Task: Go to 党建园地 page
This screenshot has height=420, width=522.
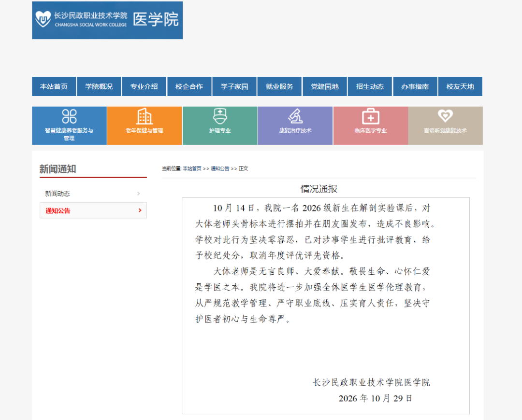Action: pos(325,86)
